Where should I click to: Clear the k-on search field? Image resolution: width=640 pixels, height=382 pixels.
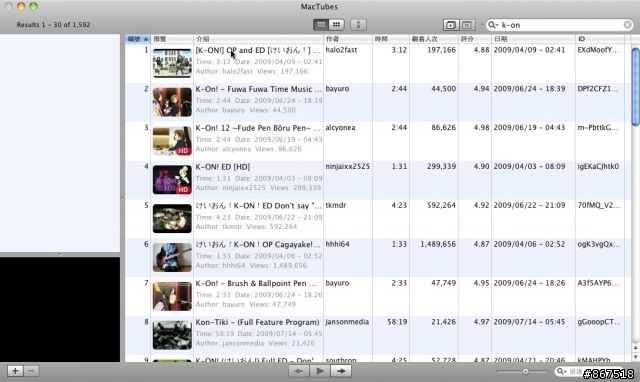[x=628, y=25]
